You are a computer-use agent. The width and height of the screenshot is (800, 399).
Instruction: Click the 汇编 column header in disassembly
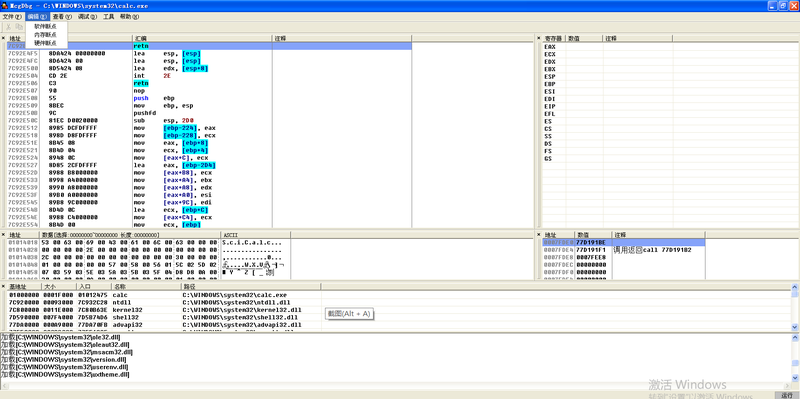[x=202, y=38]
